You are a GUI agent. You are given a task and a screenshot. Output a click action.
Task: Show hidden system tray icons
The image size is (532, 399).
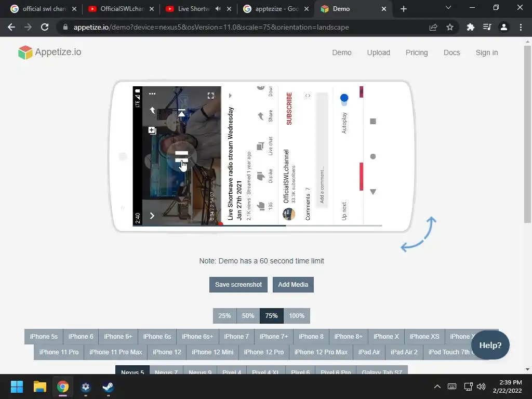[x=437, y=387]
